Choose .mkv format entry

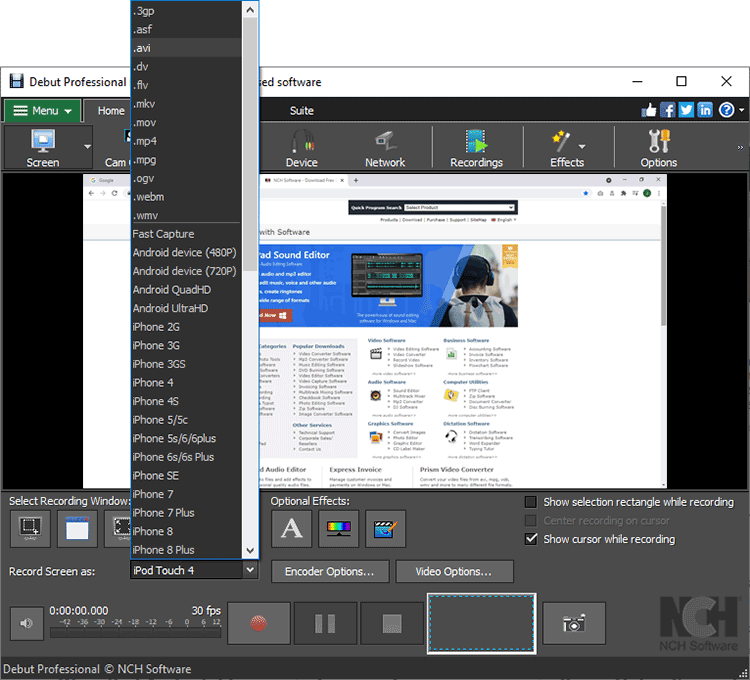tap(186, 104)
